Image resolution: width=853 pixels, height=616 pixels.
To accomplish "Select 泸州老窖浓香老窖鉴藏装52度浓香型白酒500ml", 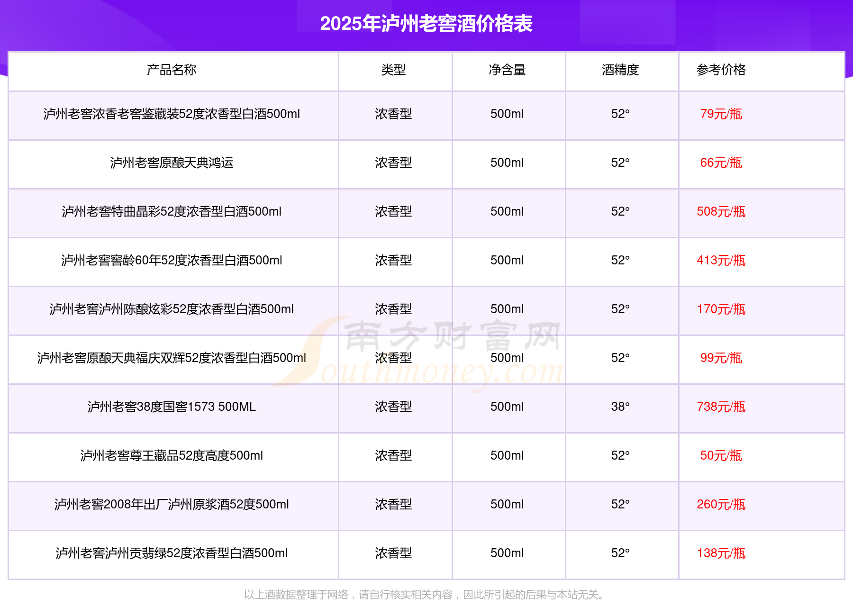I will [172, 114].
